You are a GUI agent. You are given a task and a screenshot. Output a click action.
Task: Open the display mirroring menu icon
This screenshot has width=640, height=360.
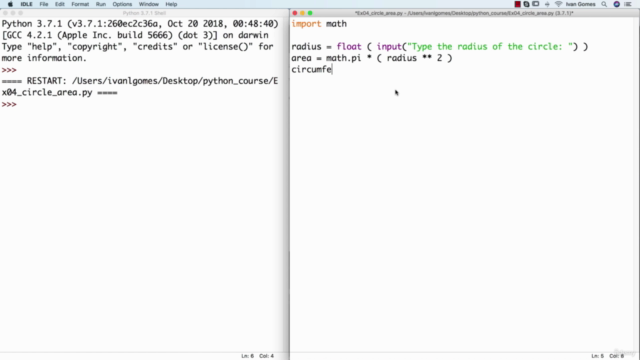click(x=536, y=4)
